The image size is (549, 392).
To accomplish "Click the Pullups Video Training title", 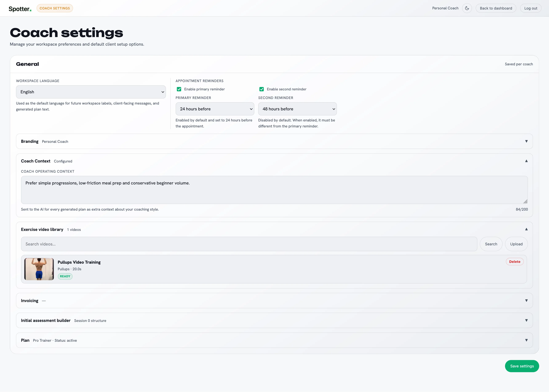I will (79, 262).
